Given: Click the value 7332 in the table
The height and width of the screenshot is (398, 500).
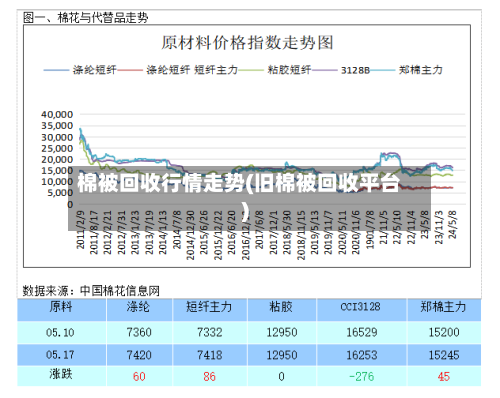Looking at the screenshot, I should (x=210, y=332).
